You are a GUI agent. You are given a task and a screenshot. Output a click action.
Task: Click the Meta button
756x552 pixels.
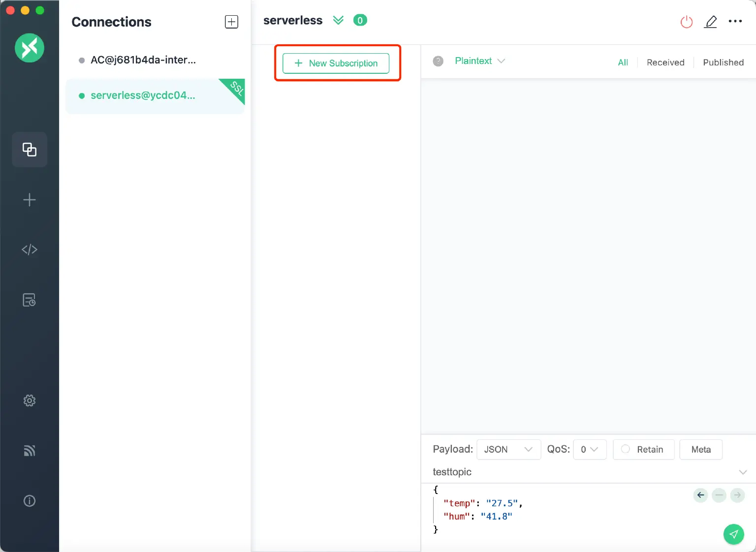click(700, 449)
